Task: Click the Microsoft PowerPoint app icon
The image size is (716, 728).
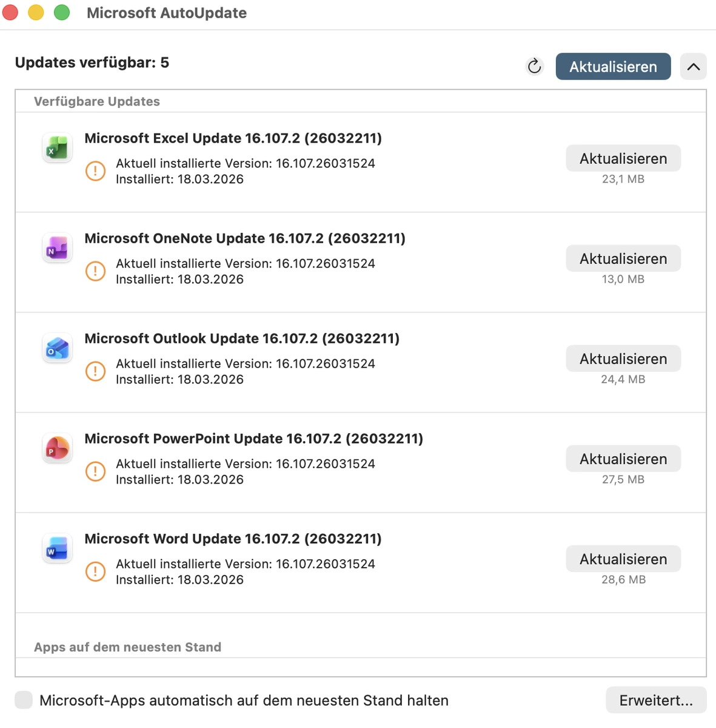Action: (57, 448)
